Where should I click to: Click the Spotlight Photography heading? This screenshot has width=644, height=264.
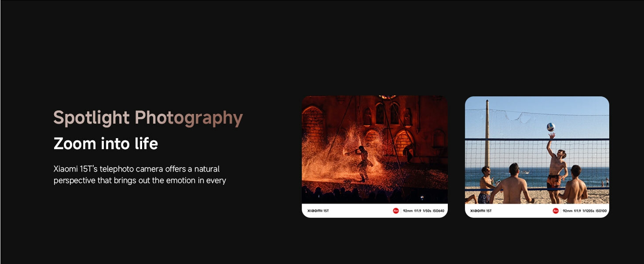coord(148,117)
